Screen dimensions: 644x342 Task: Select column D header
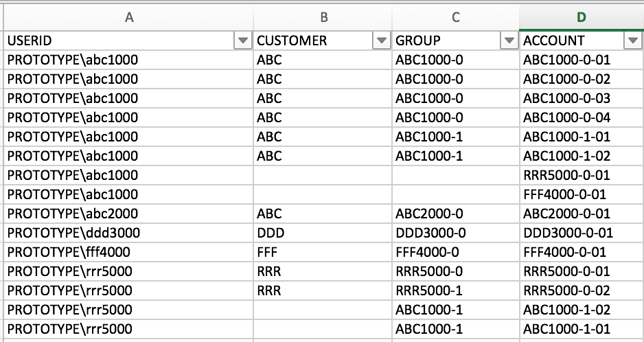click(581, 18)
